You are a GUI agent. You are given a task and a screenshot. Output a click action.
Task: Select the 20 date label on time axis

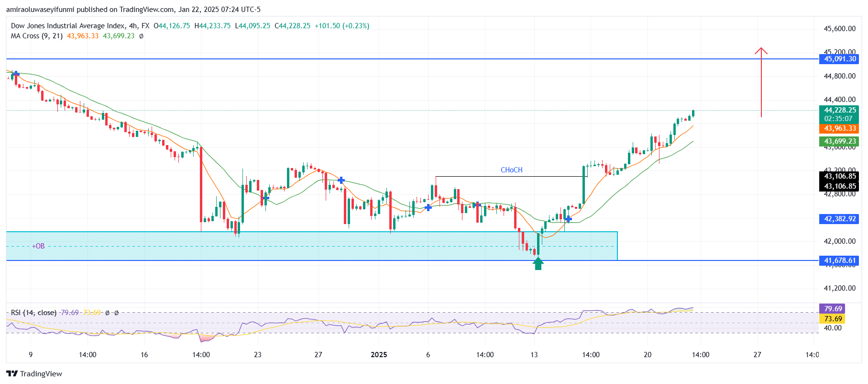click(x=648, y=355)
